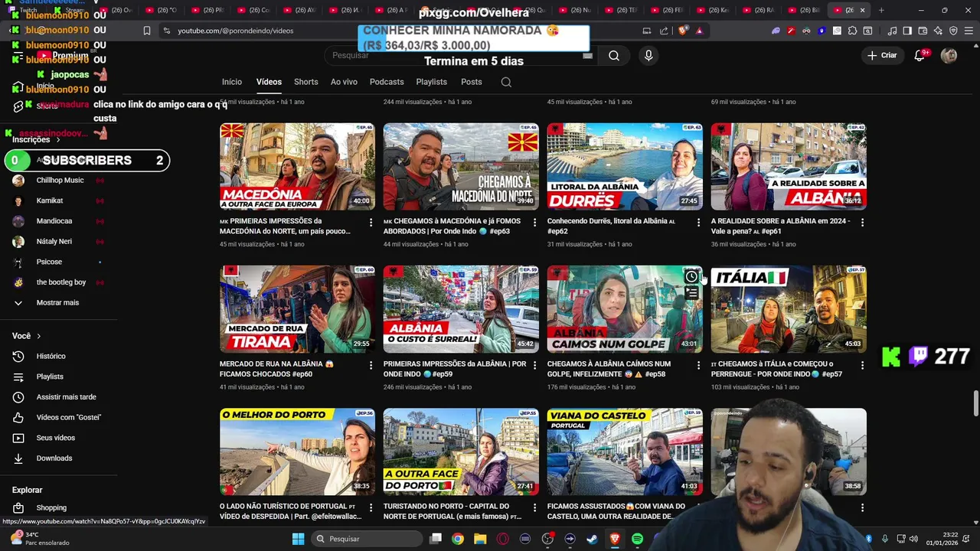The width and height of the screenshot is (980, 551).
Task: Open the extensions puzzle piece icon
Action: click(852, 31)
